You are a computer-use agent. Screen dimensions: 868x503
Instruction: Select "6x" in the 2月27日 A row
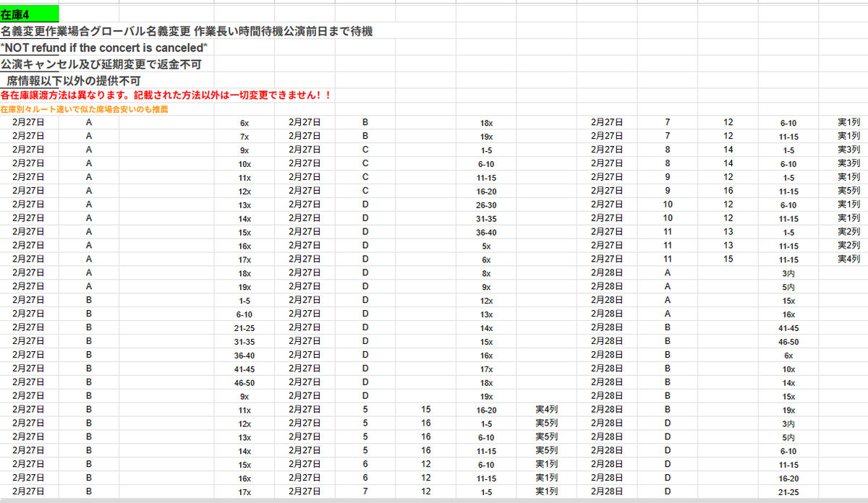(244, 124)
